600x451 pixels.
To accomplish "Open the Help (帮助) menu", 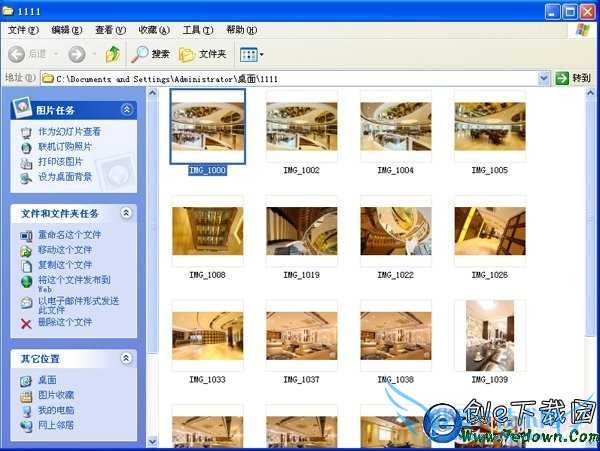I will click(241, 30).
